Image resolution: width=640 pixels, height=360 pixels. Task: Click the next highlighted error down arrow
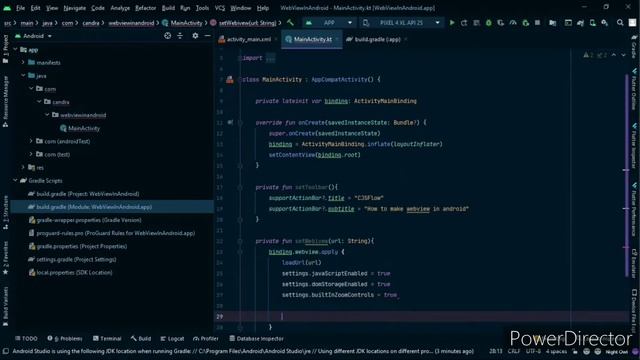(x=623, y=55)
